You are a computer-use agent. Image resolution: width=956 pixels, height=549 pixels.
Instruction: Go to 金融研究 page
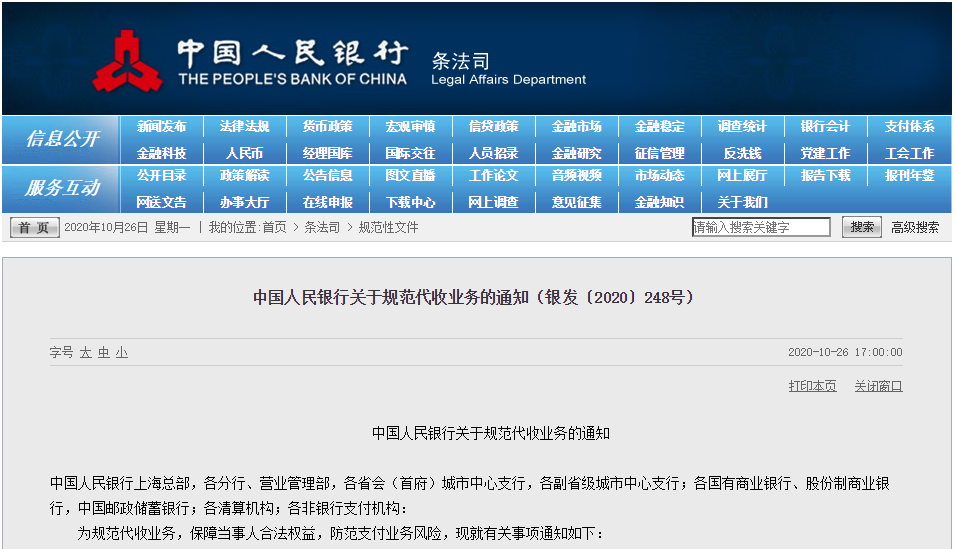coord(576,153)
